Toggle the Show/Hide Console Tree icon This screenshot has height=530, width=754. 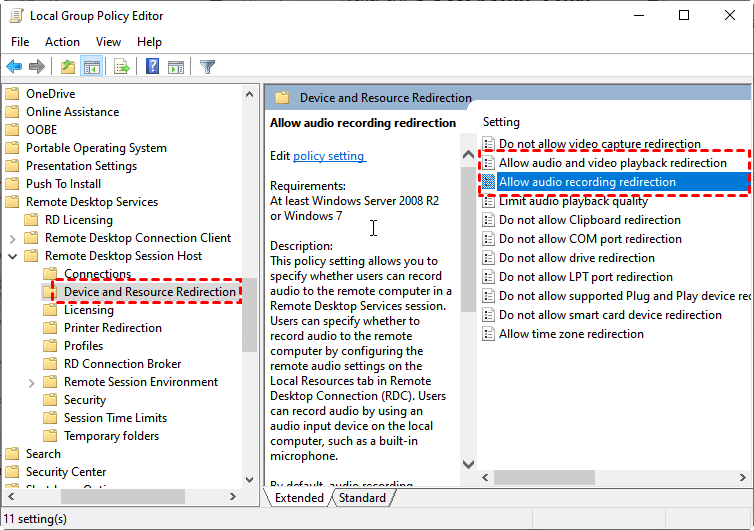click(91, 67)
